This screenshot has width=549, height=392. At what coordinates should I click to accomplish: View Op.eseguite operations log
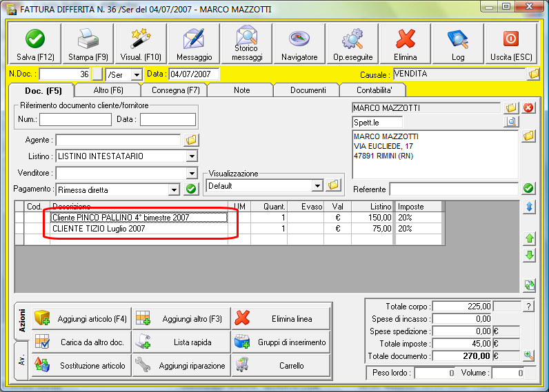(352, 43)
